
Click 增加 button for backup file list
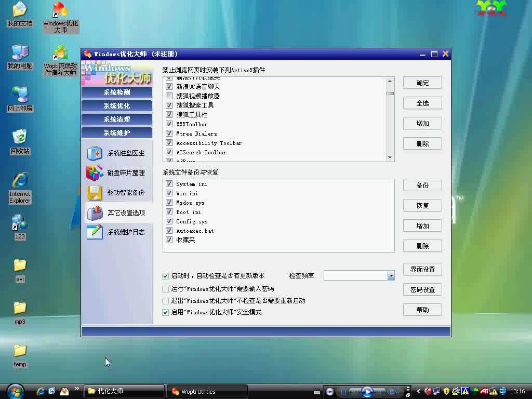(x=422, y=225)
